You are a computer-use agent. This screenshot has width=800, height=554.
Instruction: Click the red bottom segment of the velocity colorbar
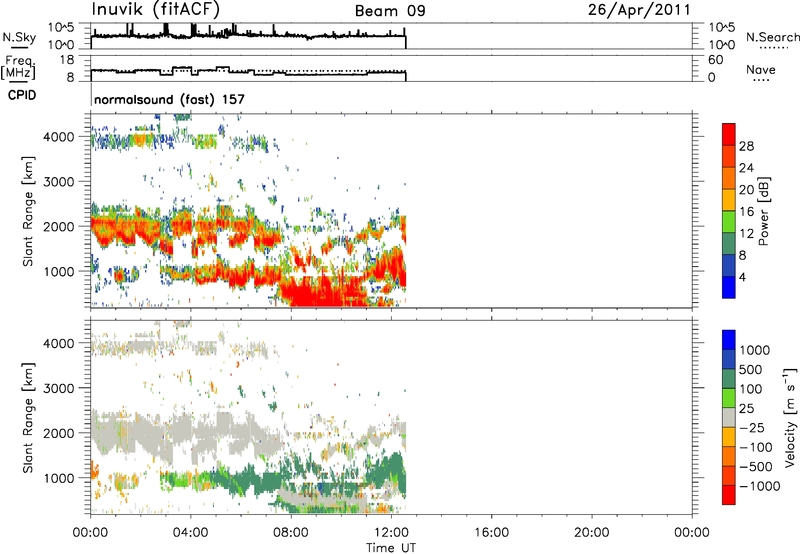click(x=729, y=495)
